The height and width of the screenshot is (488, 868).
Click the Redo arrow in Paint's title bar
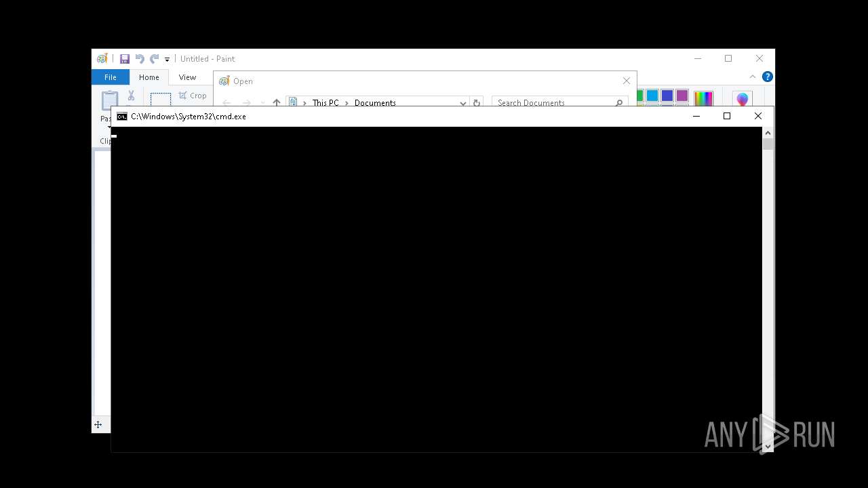[x=155, y=59]
